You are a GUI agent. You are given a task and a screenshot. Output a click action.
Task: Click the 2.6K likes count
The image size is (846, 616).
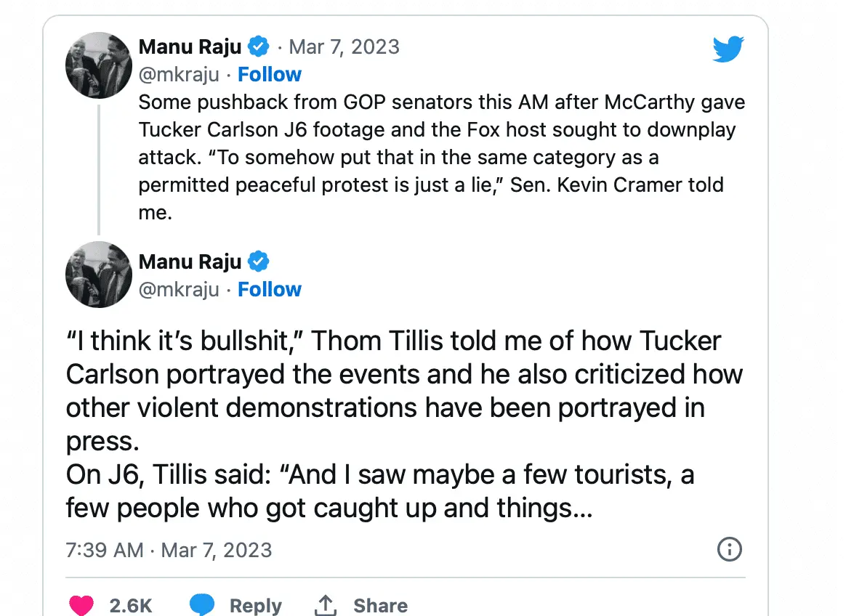[131, 606]
